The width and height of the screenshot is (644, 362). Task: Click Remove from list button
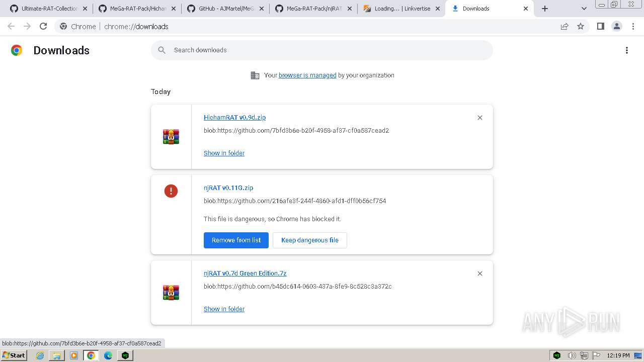click(236, 240)
